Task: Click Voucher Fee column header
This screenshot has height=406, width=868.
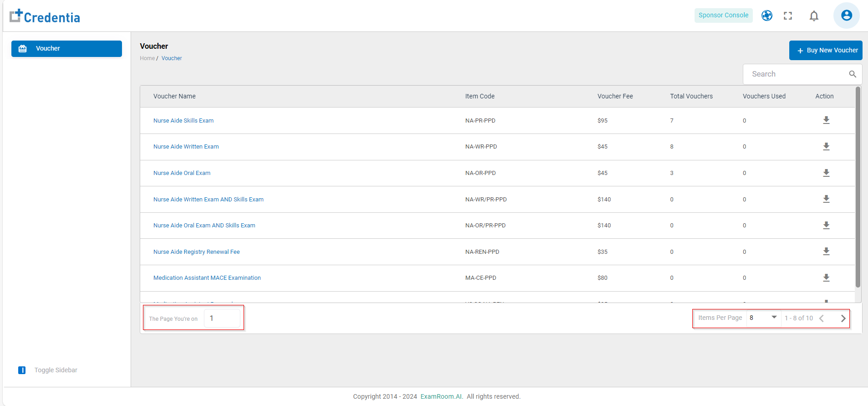Action: pyautogui.click(x=615, y=96)
